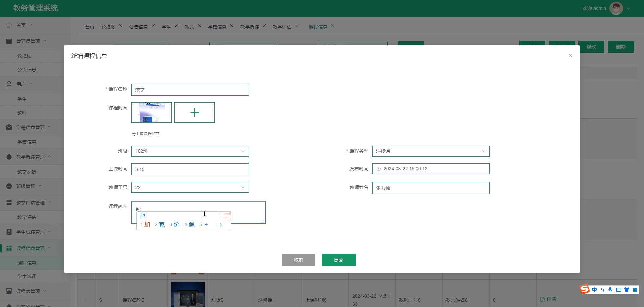Click the admin avatar icon
The height and width of the screenshot is (307, 644).
click(x=616, y=8)
